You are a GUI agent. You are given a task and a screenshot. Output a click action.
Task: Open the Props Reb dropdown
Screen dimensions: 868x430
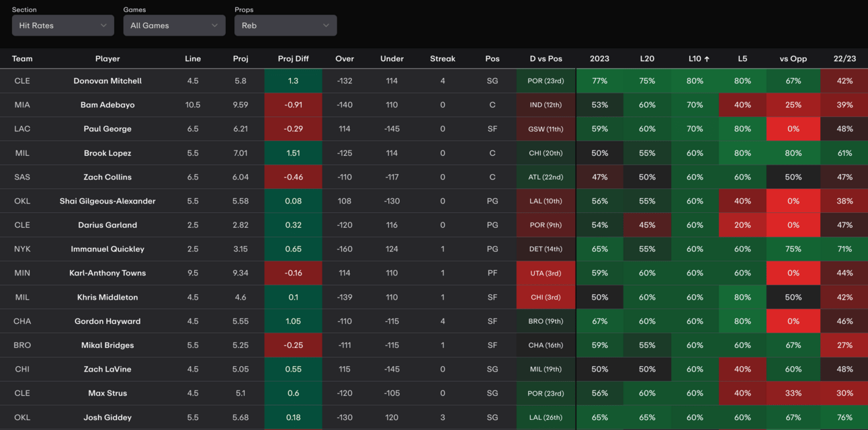click(285, 26)
